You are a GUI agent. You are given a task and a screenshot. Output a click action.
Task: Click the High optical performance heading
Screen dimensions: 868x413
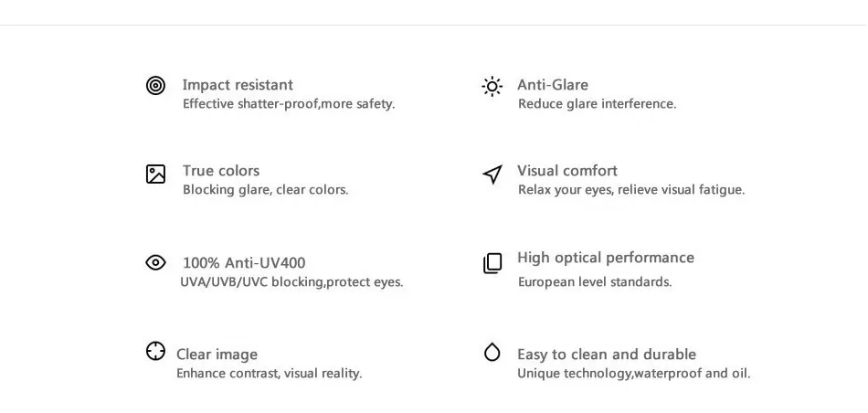pyautogui.click(x=606, y=258)
